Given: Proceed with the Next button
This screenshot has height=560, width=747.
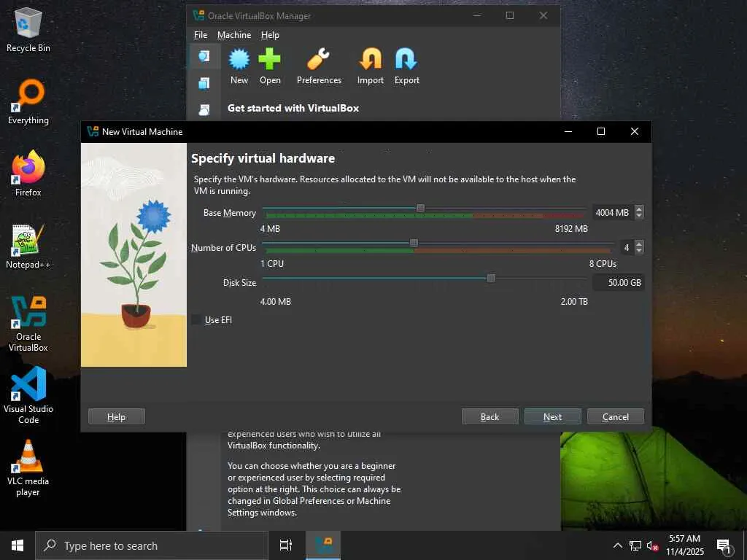Looking at the screenshot, I should (553, 416).
